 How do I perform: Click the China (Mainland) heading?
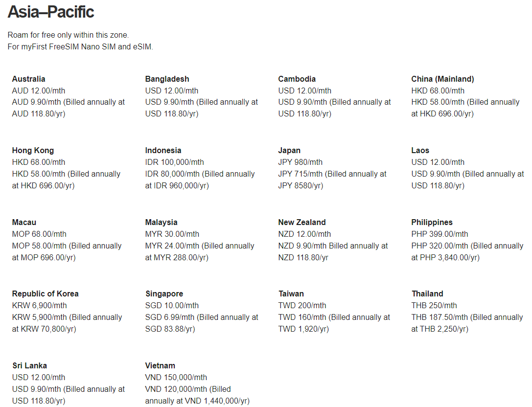(x=442, y=79)
